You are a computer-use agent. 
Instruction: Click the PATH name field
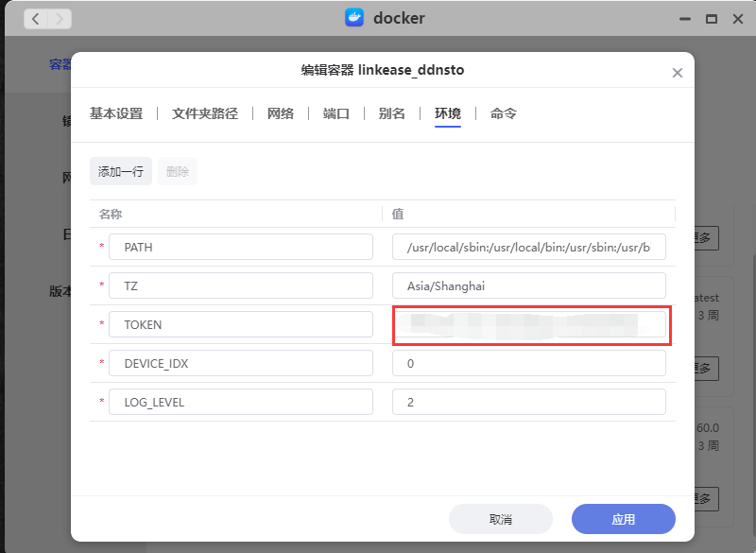[x=241, y=247]
